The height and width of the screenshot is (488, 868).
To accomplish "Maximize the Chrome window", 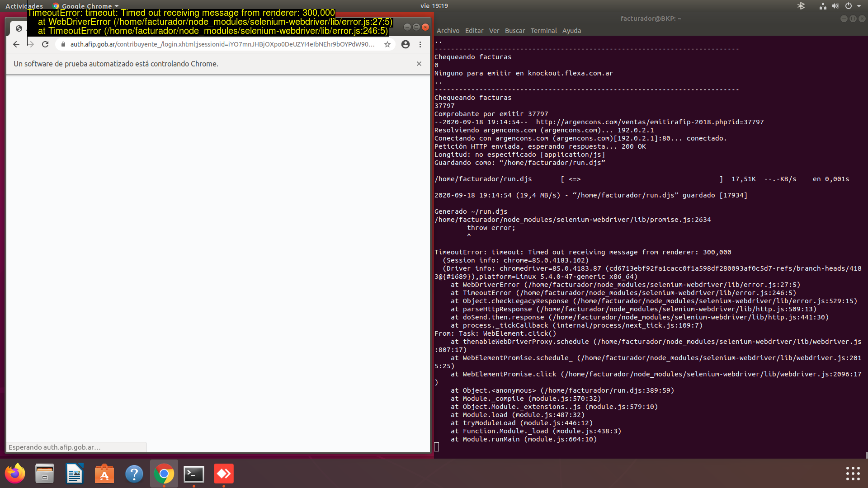I will pos(416,27).
